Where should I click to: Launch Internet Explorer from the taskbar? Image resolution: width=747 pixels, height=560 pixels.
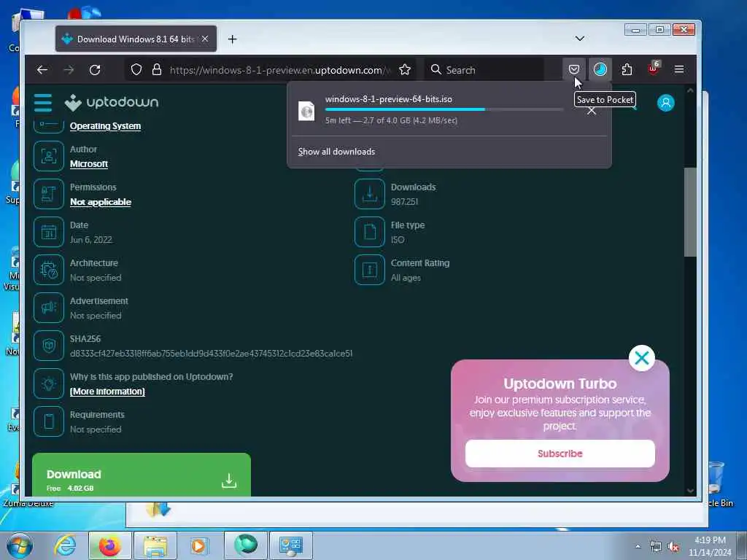point(65,545)
